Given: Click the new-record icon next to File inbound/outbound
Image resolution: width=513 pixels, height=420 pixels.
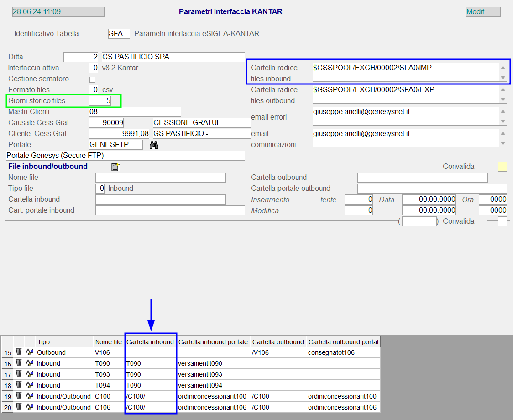Looking at the screenshot, I should coord(115,167).
